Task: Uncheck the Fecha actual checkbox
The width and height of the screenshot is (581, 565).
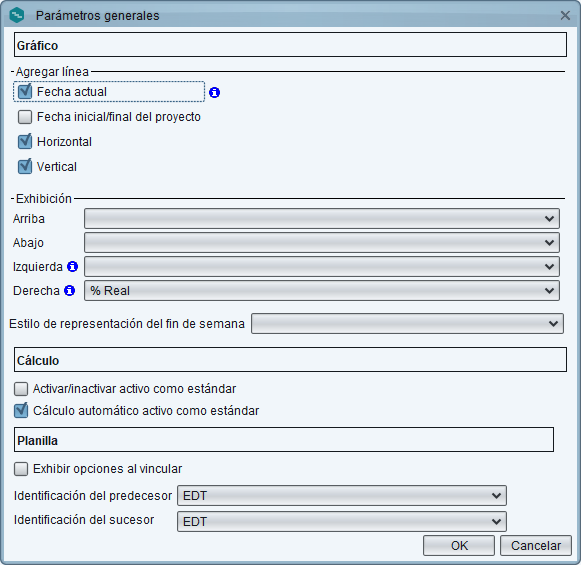Action: point(25,92)
